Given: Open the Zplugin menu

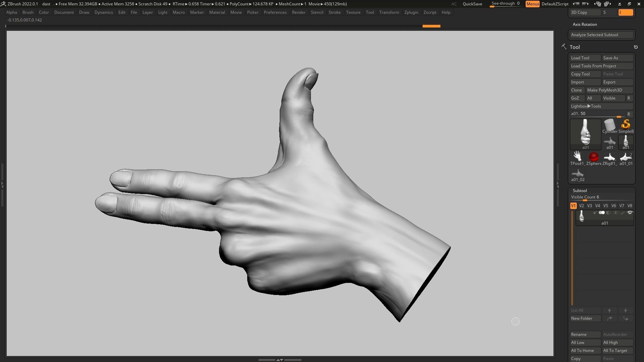Looking at the screenshot, I should point(411,12).
